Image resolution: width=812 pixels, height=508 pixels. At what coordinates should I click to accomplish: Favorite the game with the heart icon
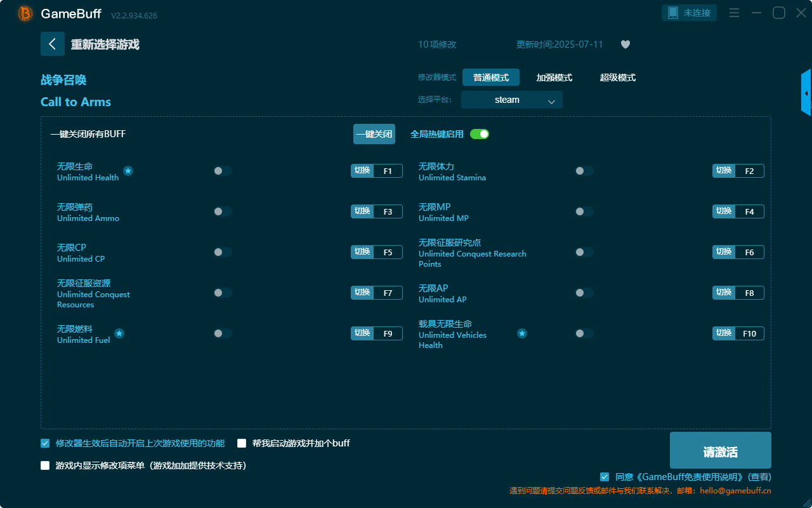[625, 44]
